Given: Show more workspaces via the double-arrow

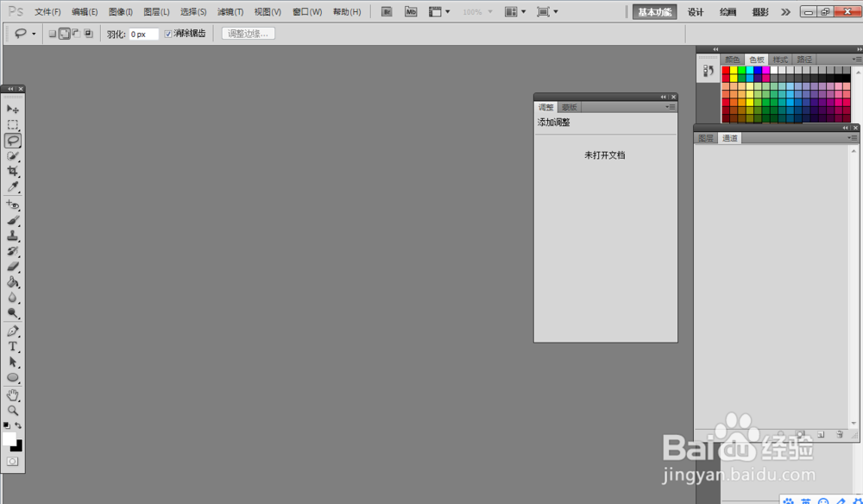Looking at the screenshot, I should pyautogui.click(x=785, y=12).
